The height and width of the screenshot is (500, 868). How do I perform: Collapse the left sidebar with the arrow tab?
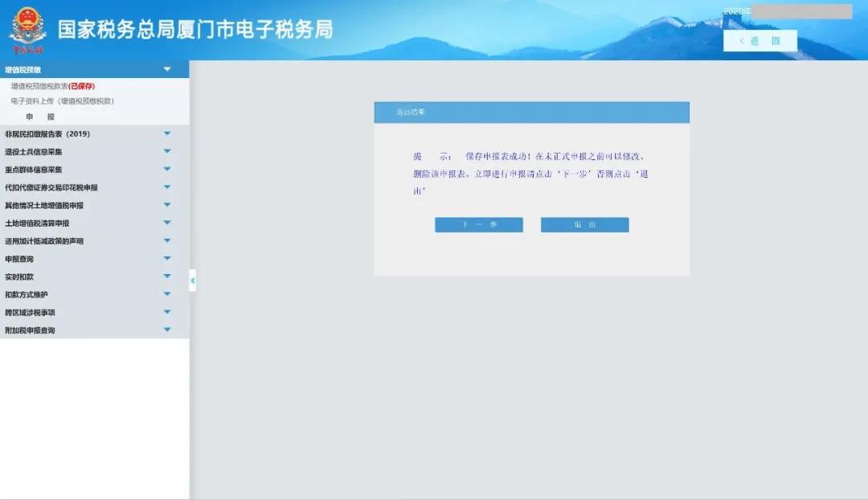[192, 281]
